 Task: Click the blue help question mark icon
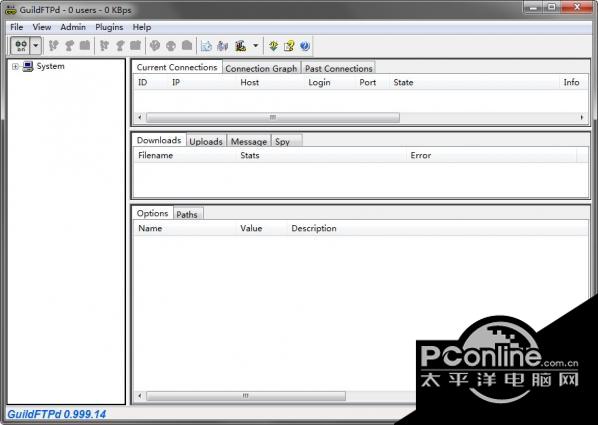[305, 46]
